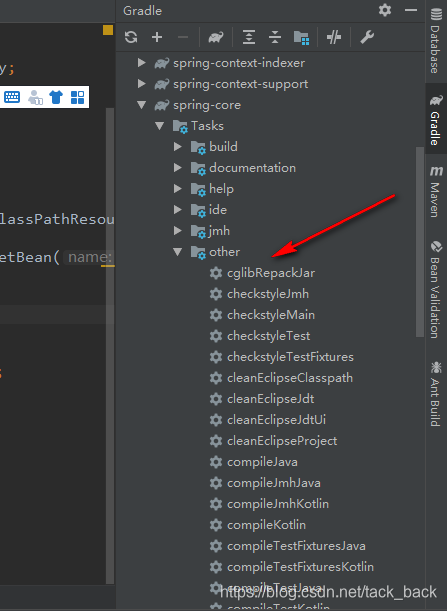Viewport: 447px width, 611px height.
Task: Expand the jmh task group
Action: click(178, 231)
